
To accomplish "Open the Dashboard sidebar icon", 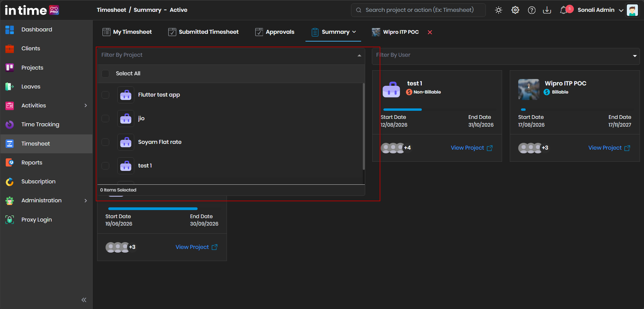I will click(10, 30).
